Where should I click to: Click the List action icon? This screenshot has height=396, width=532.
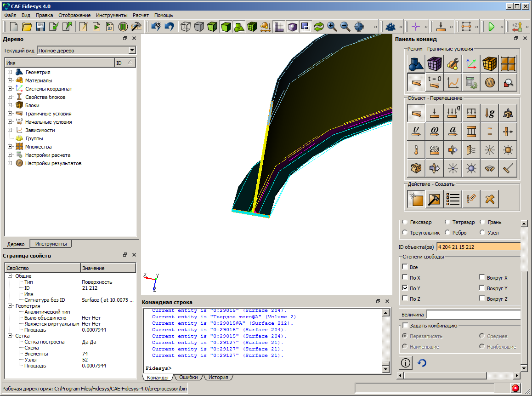tap(453, 199)
